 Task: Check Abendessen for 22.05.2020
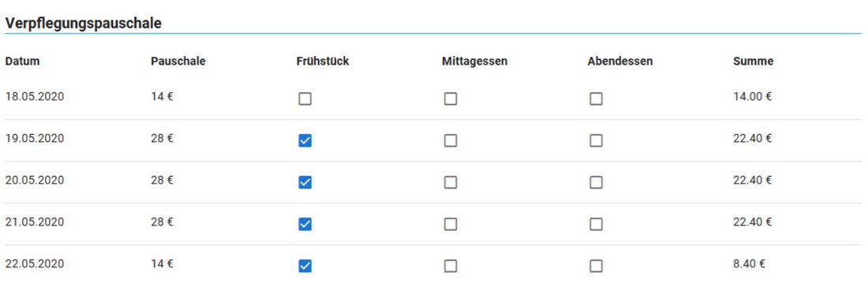tap(597, 266)
